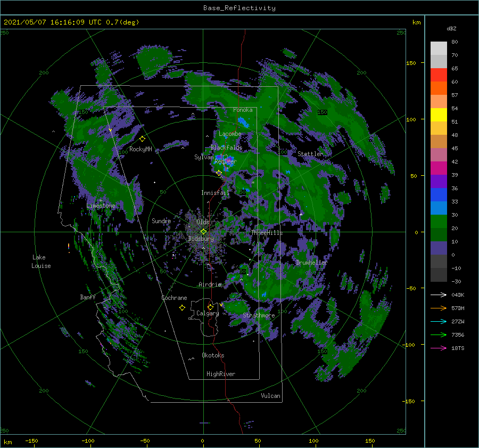Select the slate purple 0-10 dBZ swatch
The image size is (479, 448).
(x=439, y=248)
